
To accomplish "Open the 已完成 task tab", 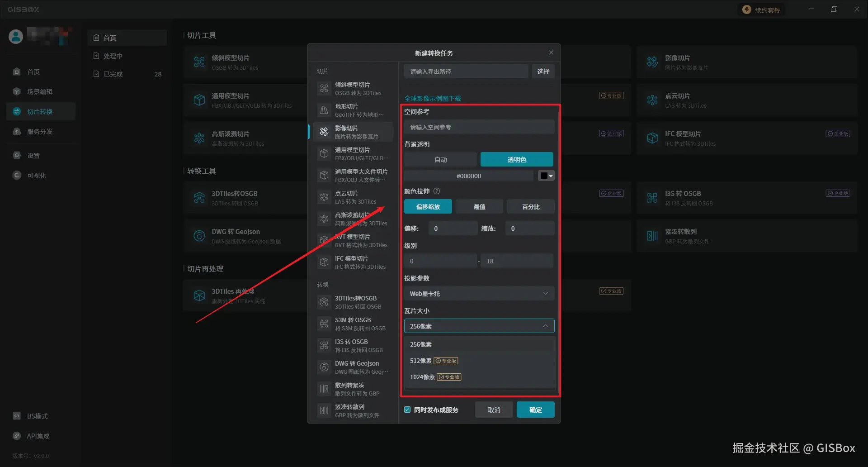I will coord(127,74).
